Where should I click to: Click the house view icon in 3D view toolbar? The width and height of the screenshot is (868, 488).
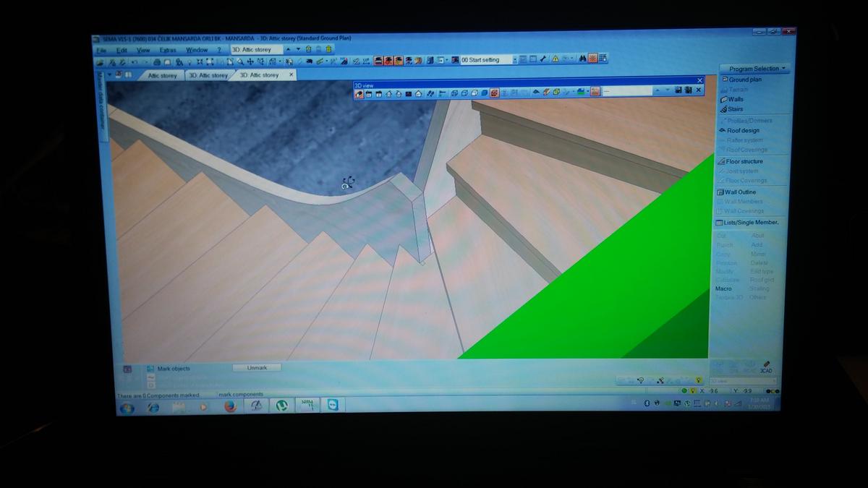coord(418,93)
